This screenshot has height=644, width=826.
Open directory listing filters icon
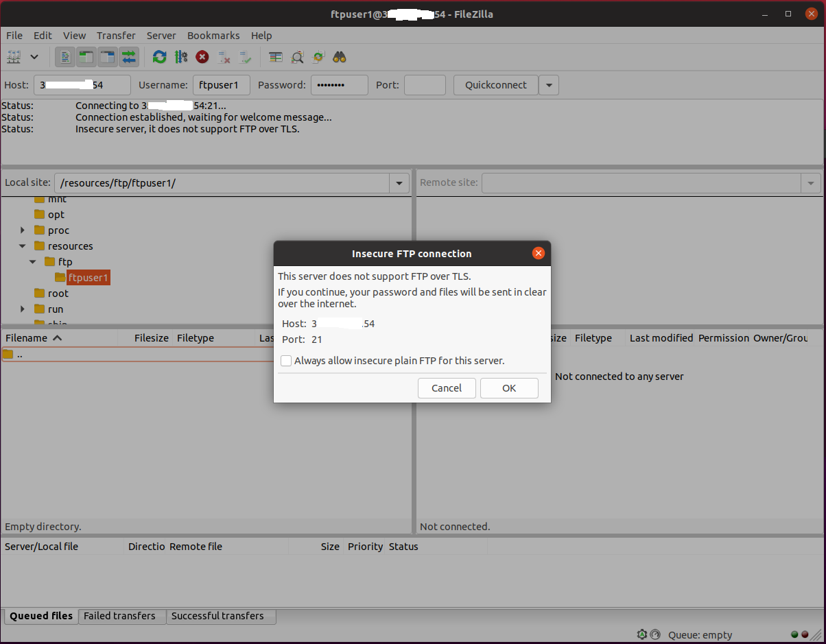click(276, 57)
